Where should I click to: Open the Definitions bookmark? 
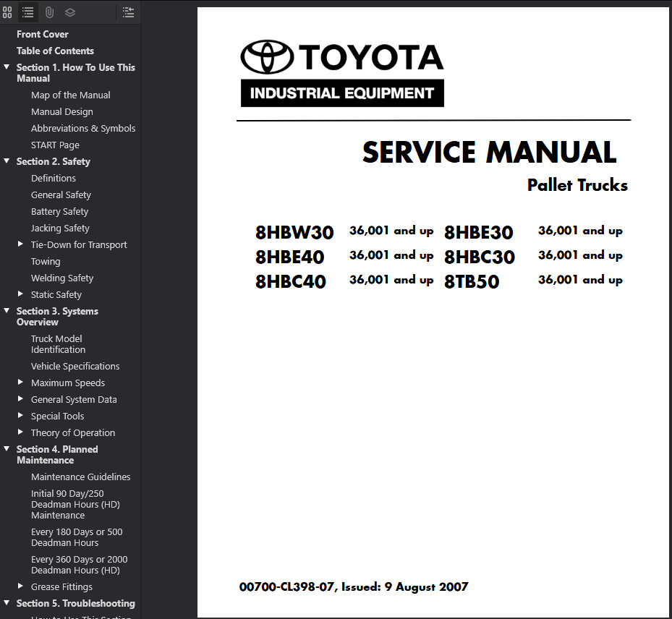tap(53, 178)
